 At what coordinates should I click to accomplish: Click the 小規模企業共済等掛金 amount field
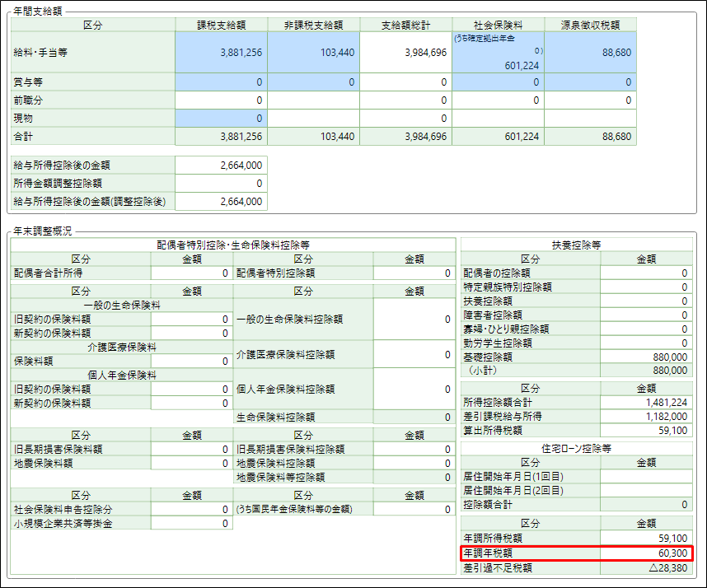coord(191,524)
